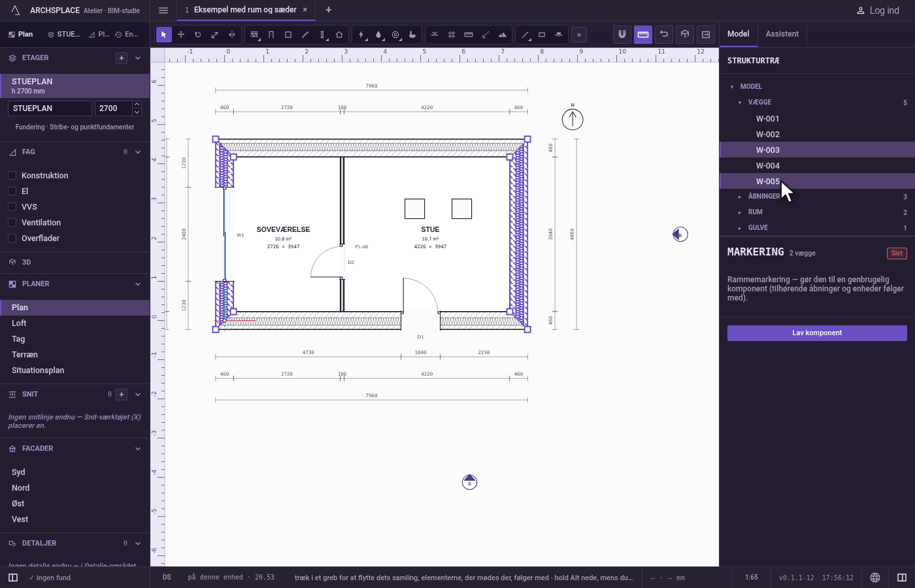Collapse the FAG section
The height and width of the screenshot is (588, 915).
point(138,152)
